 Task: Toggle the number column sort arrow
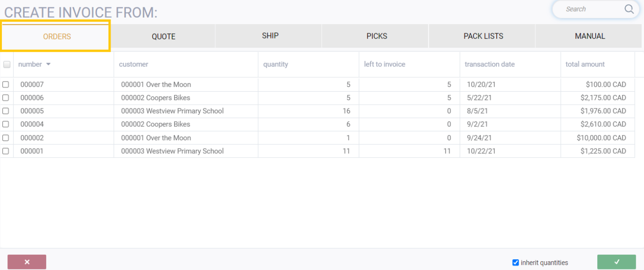(49, 64)
